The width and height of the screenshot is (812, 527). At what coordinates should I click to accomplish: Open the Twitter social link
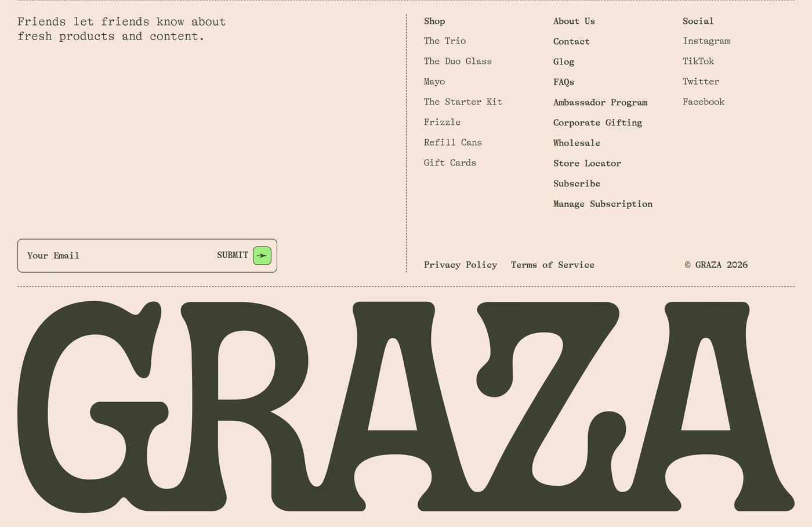pos(701,81)
